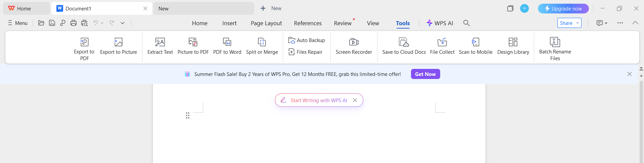Screen dimensions: 644x163
Task: Click Start Writing with WPS AI
Action: pos(318,100)
